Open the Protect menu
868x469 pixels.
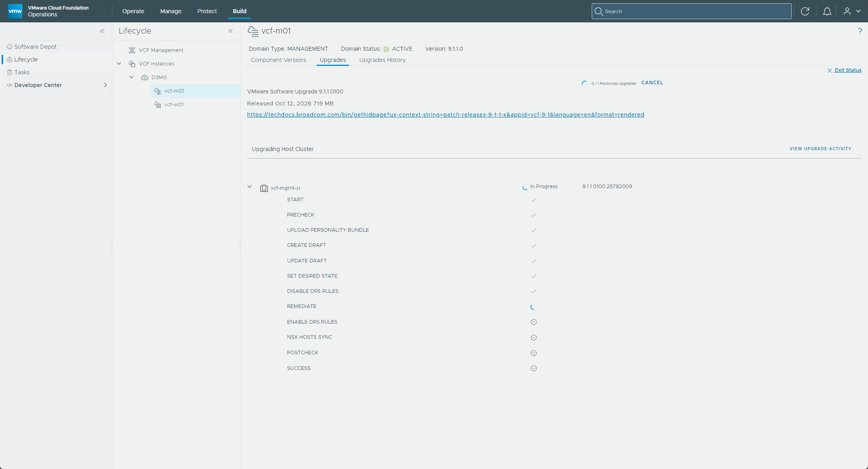207,11
